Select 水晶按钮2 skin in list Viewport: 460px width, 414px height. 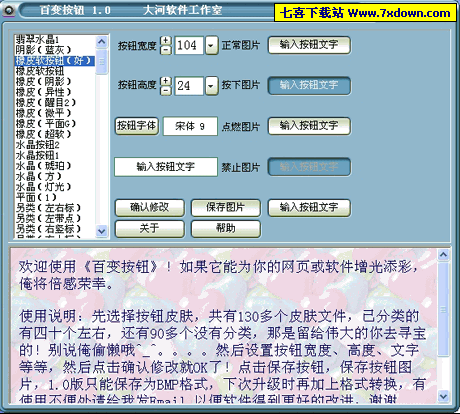click(x=37, y=145)
